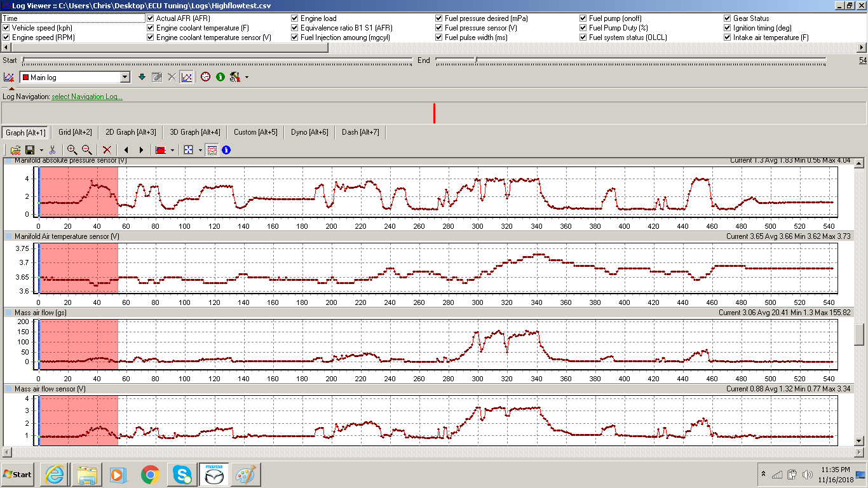This screenshot has width=868, height=488.
Task: Open the Main log dropdown
Action: pyautogui.click(x=125, y=78)
